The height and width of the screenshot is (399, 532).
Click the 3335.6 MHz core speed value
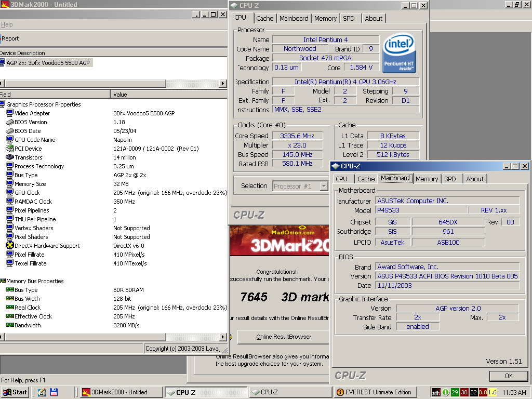[x=297, y=136]
